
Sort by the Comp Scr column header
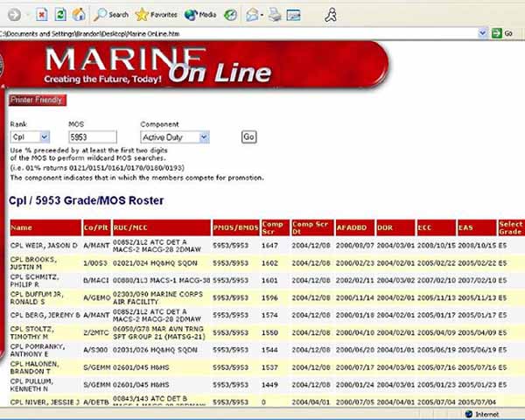(x=272, y=227)
